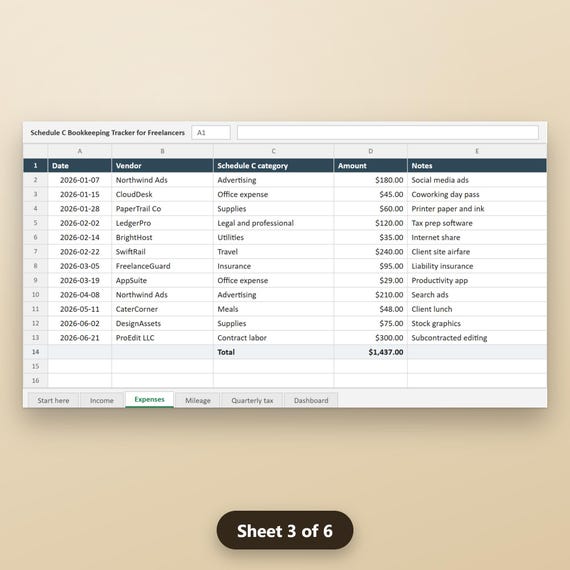Select the BrightHost vendor cell

pyautogui.click(x=162, y=237)
